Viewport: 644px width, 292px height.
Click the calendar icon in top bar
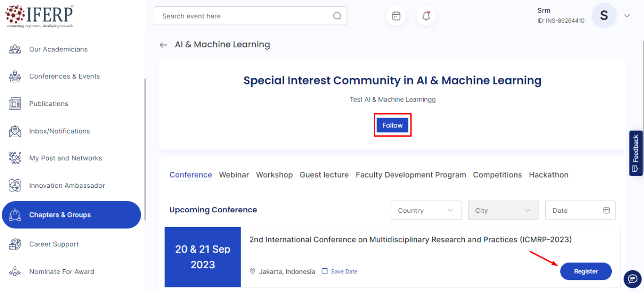pyautogui.click(x=396, y=16)
